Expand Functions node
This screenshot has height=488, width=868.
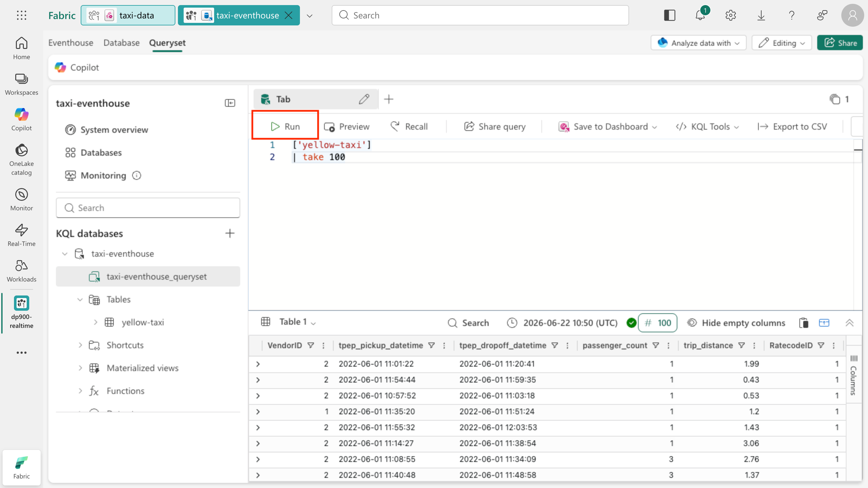point(80,391)
